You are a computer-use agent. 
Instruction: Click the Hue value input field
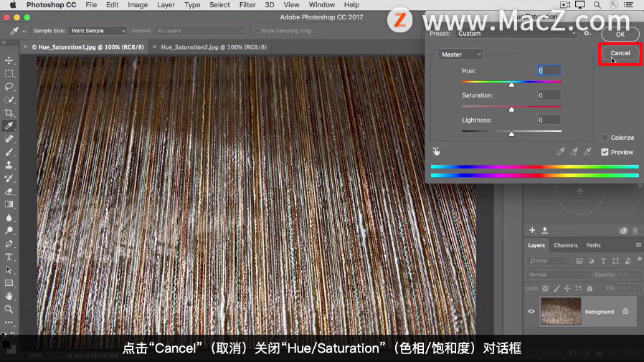[549, 70]
